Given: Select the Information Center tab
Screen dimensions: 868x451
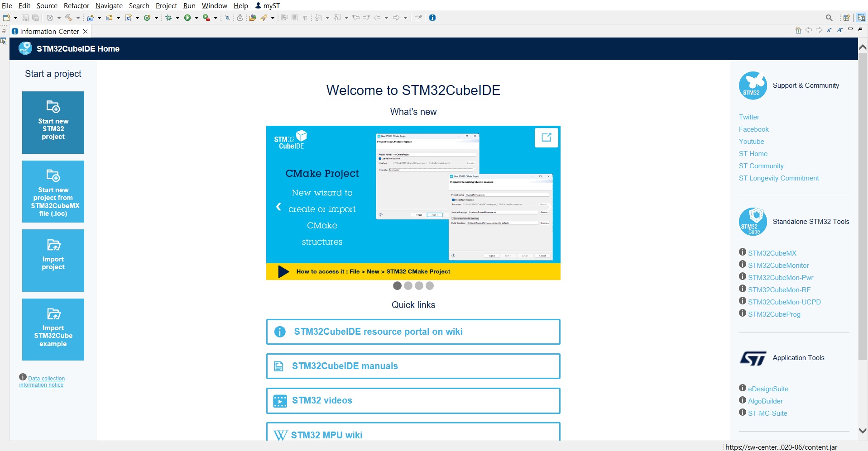Looking at the screenshot, I should click(x=50, y=31).
